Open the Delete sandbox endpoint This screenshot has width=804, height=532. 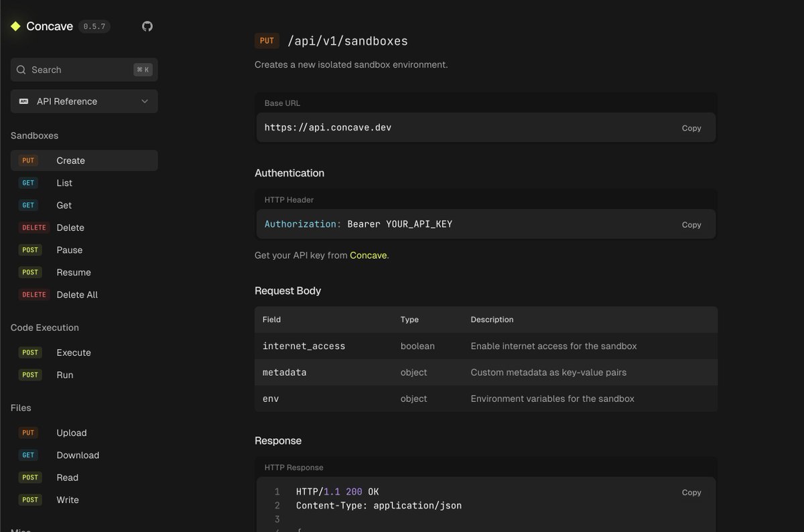pos(84,228)
